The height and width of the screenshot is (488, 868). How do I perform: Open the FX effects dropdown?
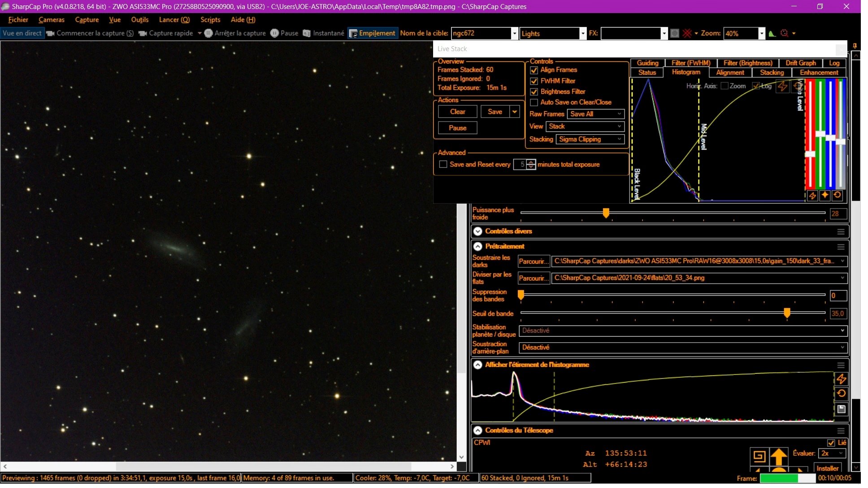point(664,34)
